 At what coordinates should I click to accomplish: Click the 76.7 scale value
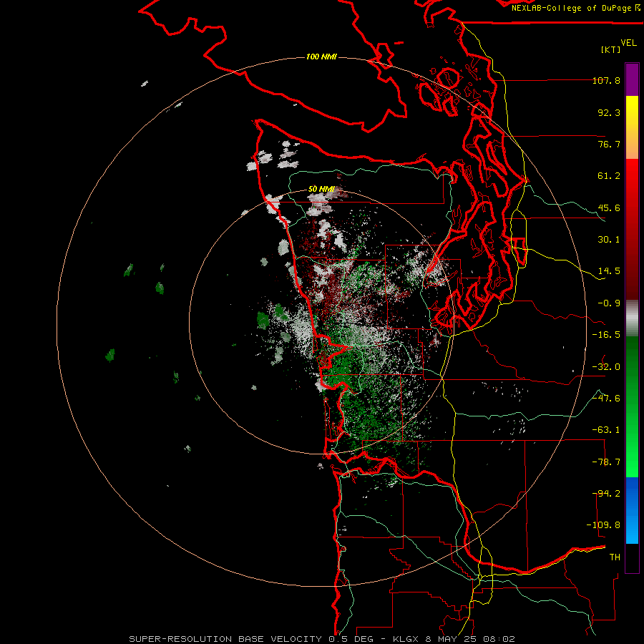click(609, 144)
